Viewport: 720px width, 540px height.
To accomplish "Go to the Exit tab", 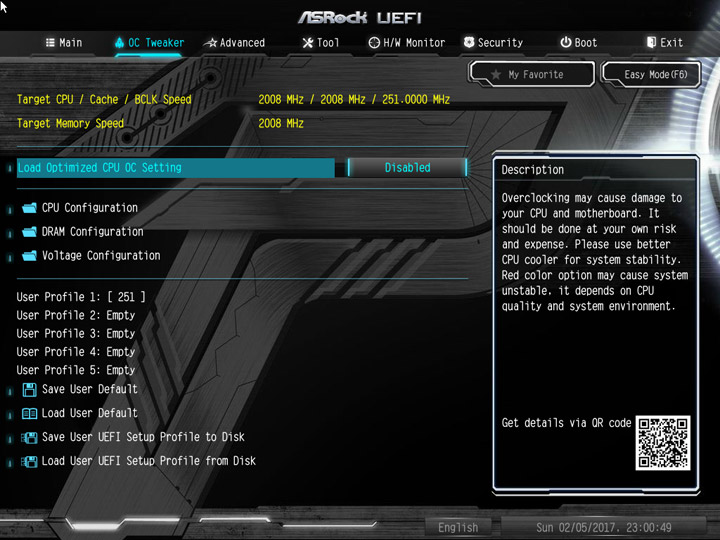I will [x=664, y=43].
